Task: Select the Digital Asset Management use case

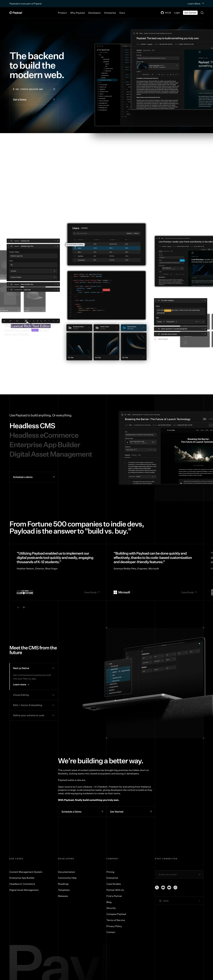Action: point(51,454)
